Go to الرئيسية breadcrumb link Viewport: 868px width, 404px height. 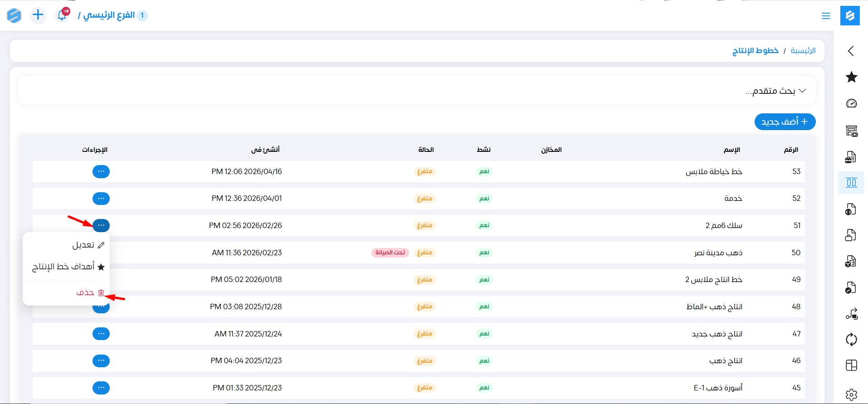click(803, 50)
